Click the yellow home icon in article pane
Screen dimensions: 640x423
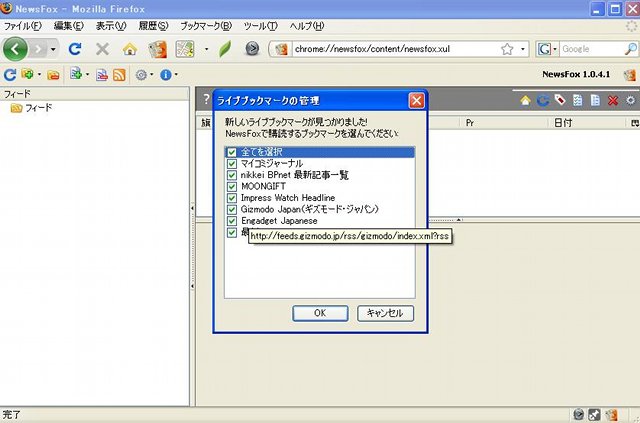525,100
